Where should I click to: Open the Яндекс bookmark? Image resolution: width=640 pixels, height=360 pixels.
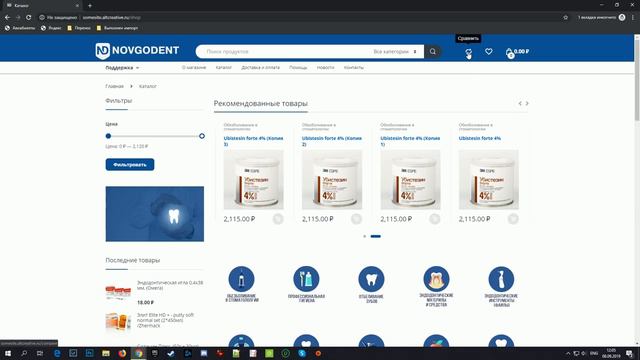tap(51, 28)
